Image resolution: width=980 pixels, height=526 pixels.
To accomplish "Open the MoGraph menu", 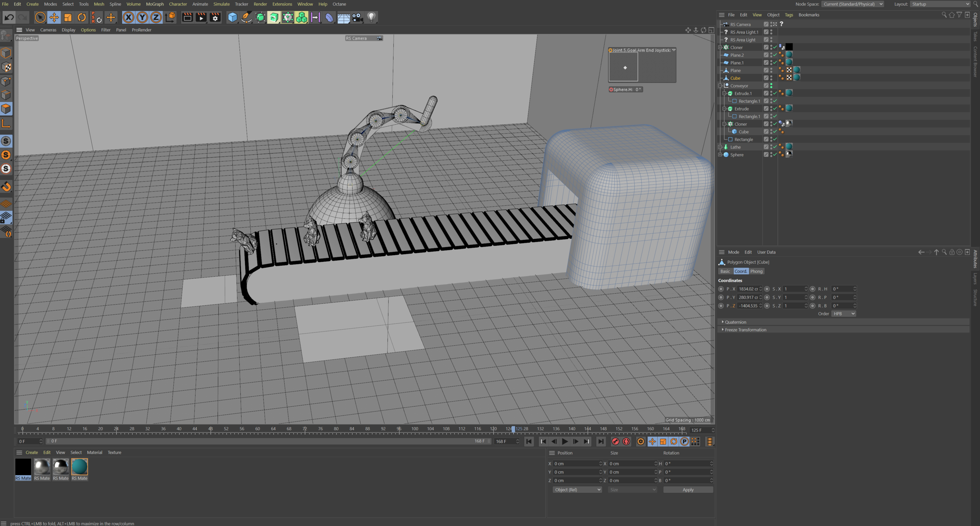I will (154, 4).
